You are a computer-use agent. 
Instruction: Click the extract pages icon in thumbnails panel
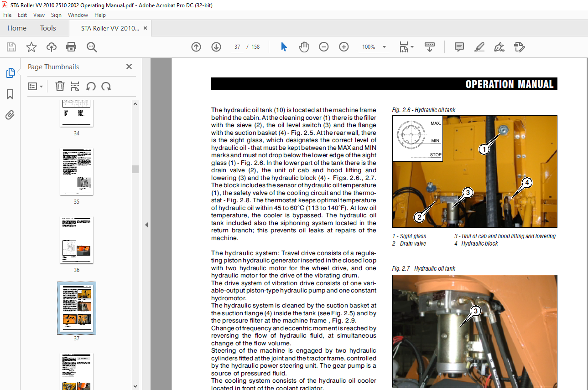(75, 86)
